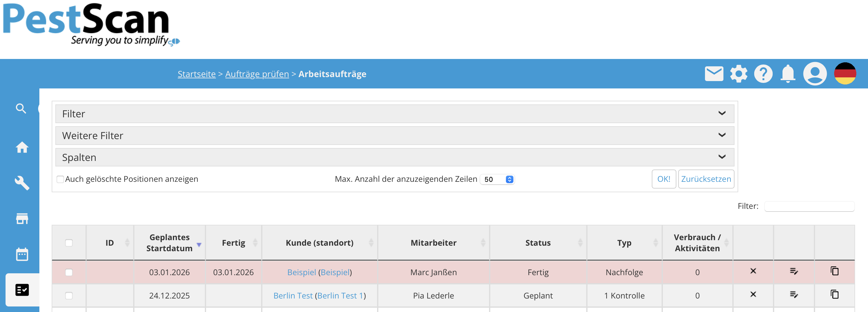Open the notifications bell
Screen dimensions: 868x312
[788, 73]
